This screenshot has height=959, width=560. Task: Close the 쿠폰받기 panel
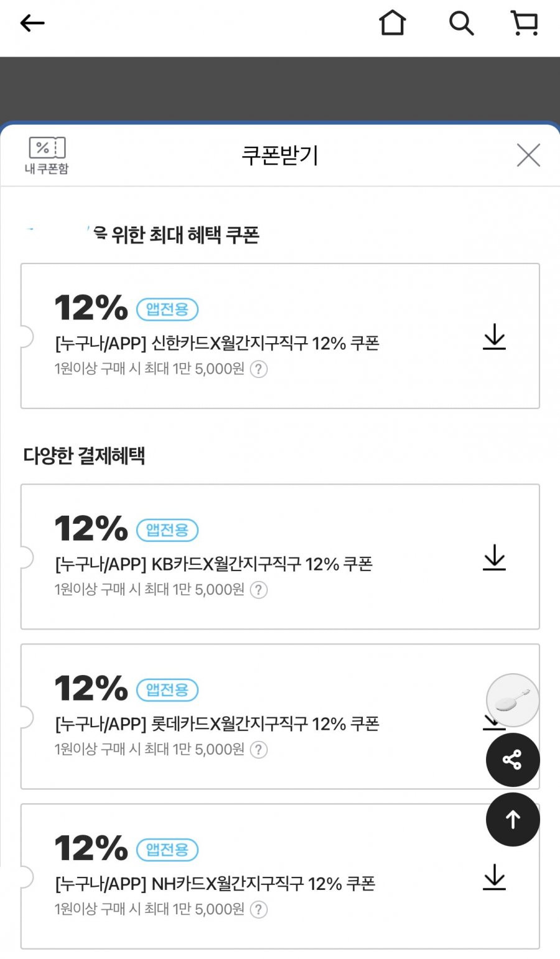528,155
